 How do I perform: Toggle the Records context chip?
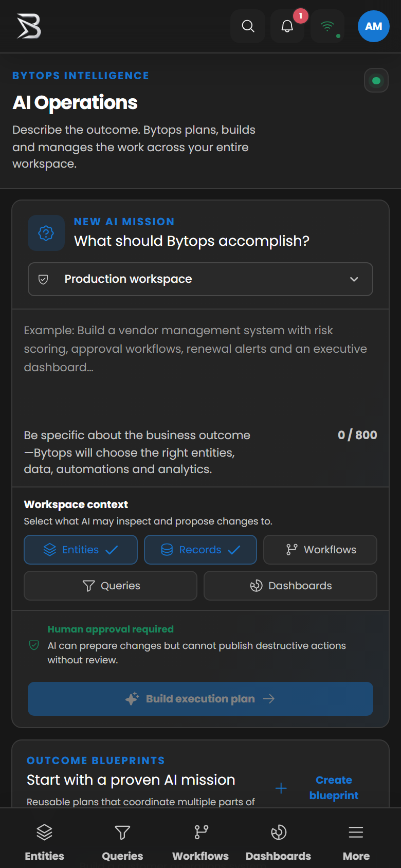(200, 550)
